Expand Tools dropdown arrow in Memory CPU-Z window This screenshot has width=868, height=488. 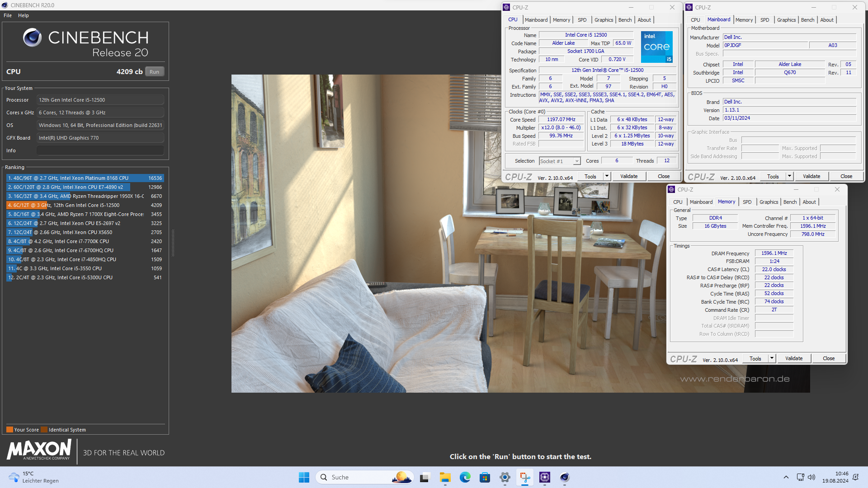pyautogui.click(x=772, y=359)
